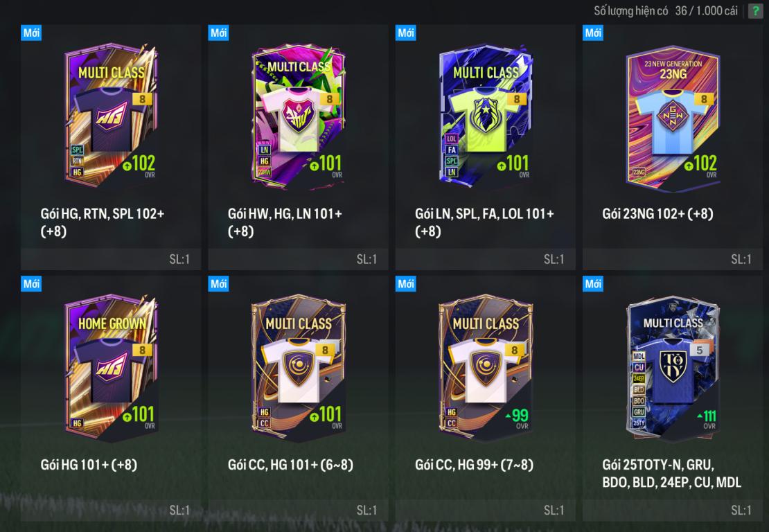This screenshot has height=532, width=769.
Task: Select the HG, RTN, SPL 102+ pack card
Action: point(111,147)
